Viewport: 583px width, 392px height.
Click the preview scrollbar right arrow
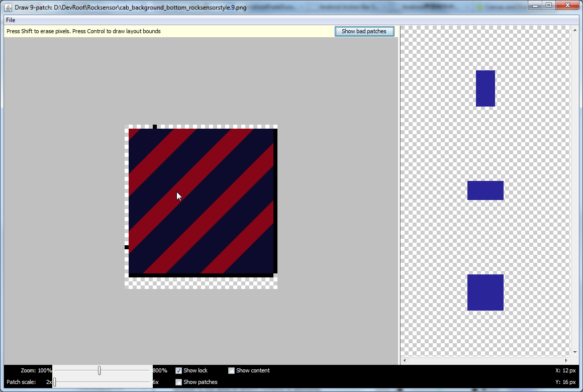point(566,360)
